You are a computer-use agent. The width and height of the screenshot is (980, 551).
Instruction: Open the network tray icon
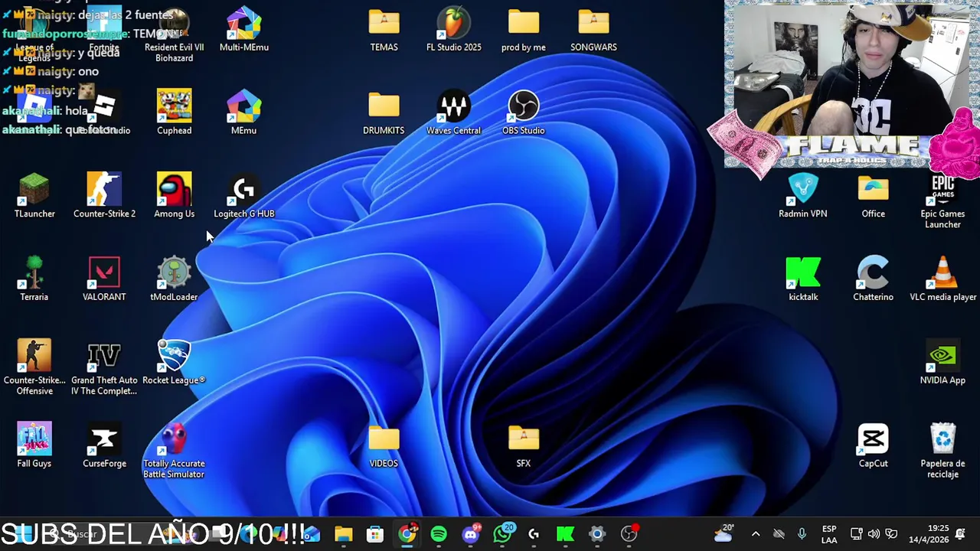point(857,534)
